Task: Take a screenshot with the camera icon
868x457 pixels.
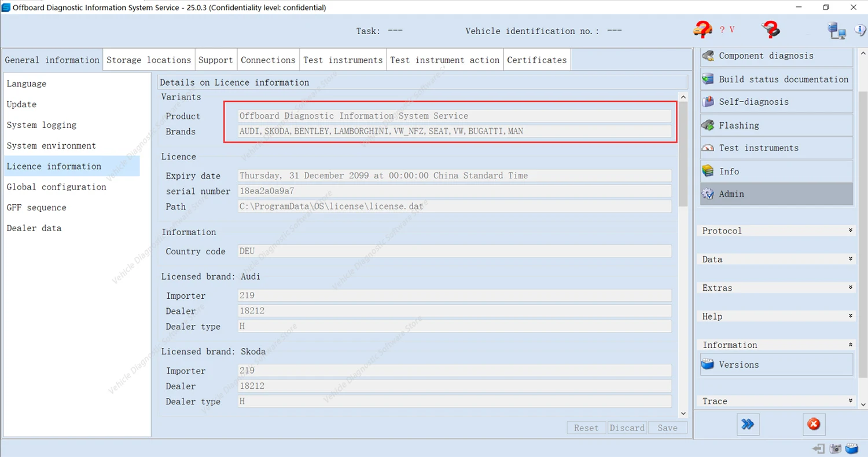Action: (835, 449)
